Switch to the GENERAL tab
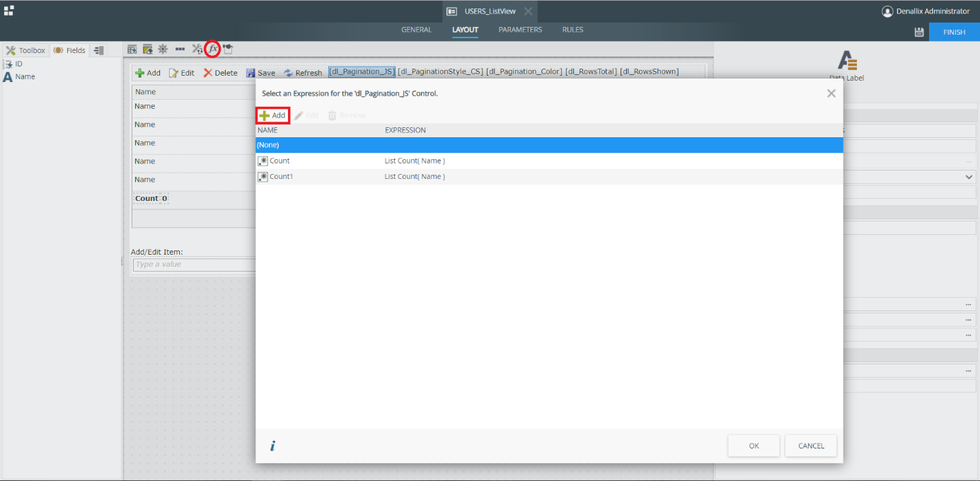Image resolution: width=980 pixels, height=481 pixels. (x=416, y=30)
